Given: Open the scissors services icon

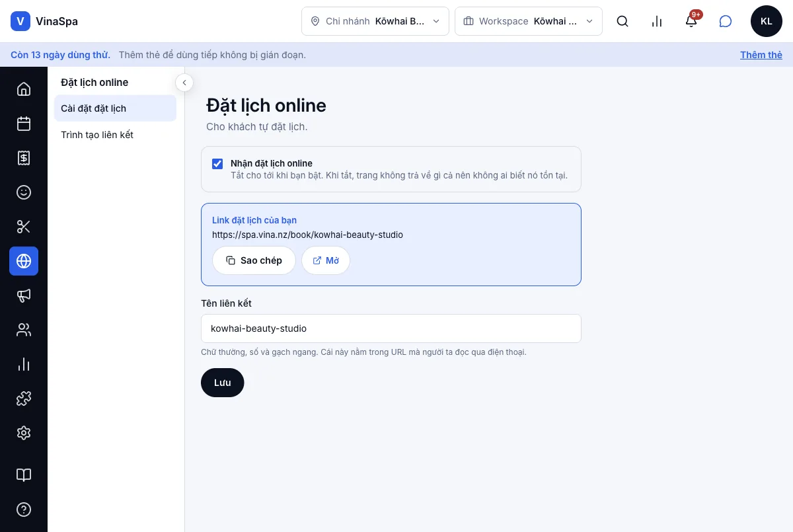Looking at the screenshot, I should coord(24,227).
